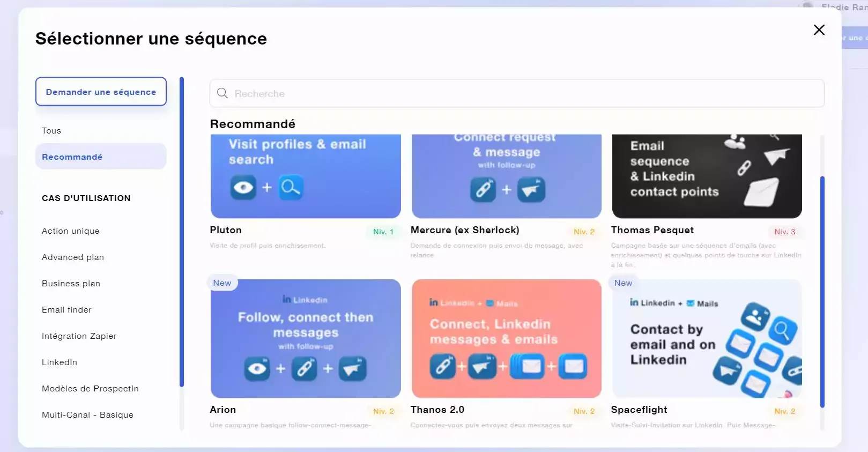Click the Demander une séquence button
This screenshot has width=868, height=452.
click(x=101, y=92)
